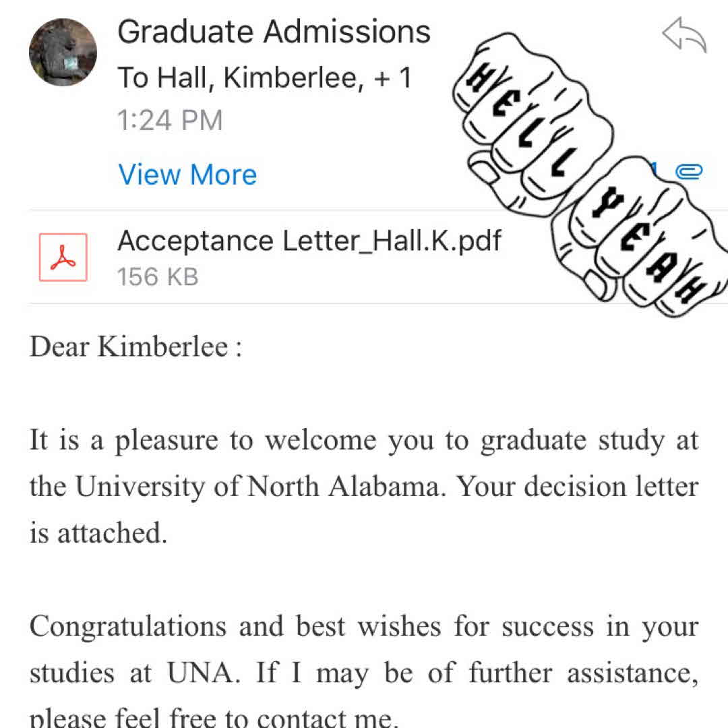Viewport: 728px width, 728px height.
Task: Click the 1:24 PM timestamp
Action: click(x=170, y=121)
